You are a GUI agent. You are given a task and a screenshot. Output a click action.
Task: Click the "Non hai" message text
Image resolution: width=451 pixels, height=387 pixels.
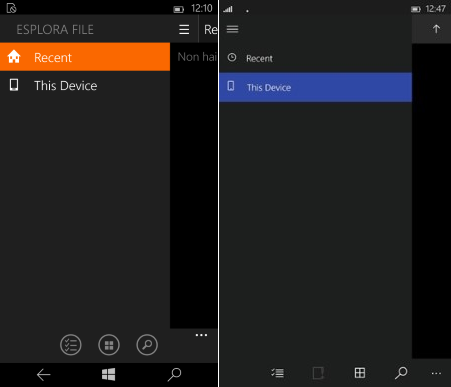(197, 57)
